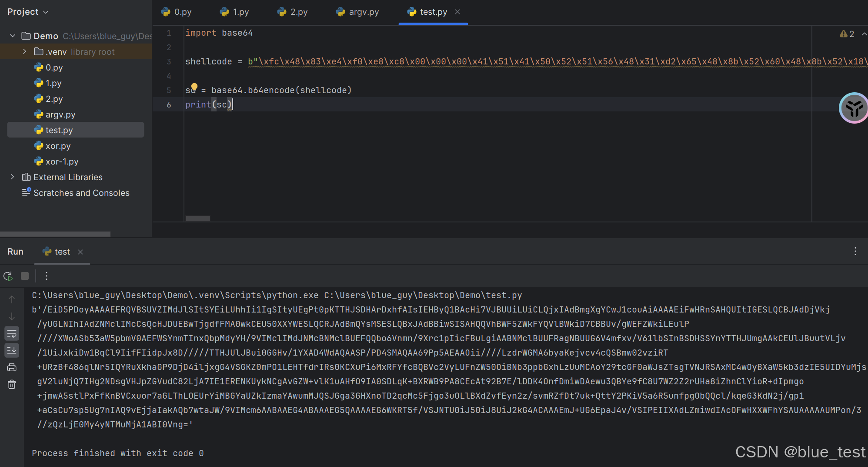Navigate down the console output
Screen dimensions: 868x467
tap(12, 316)
